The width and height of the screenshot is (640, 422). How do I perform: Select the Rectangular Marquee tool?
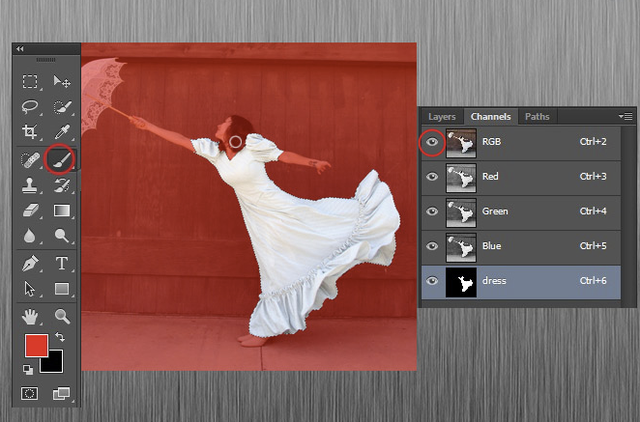tap(30, 81)
